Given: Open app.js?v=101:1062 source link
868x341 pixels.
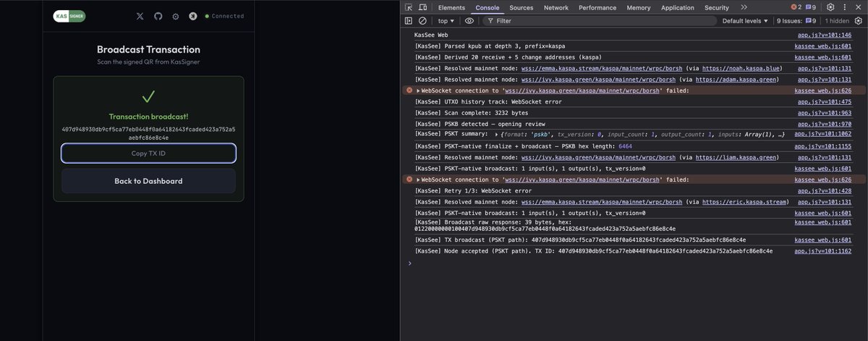Looking at the screenshot, I should 822,135.
